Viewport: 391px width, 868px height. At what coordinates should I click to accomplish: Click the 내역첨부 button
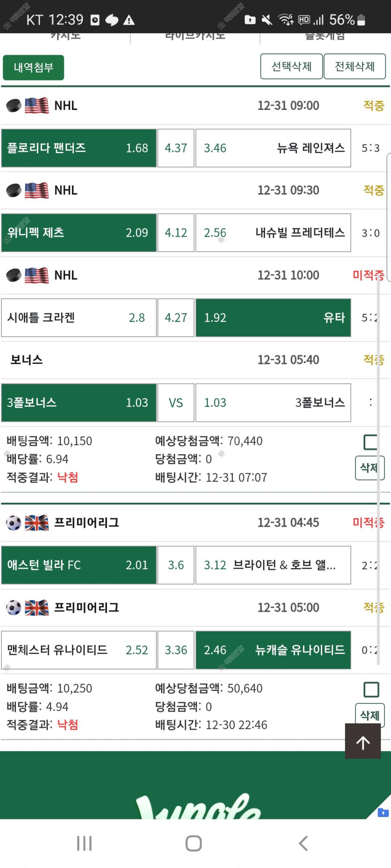(33, 67)
